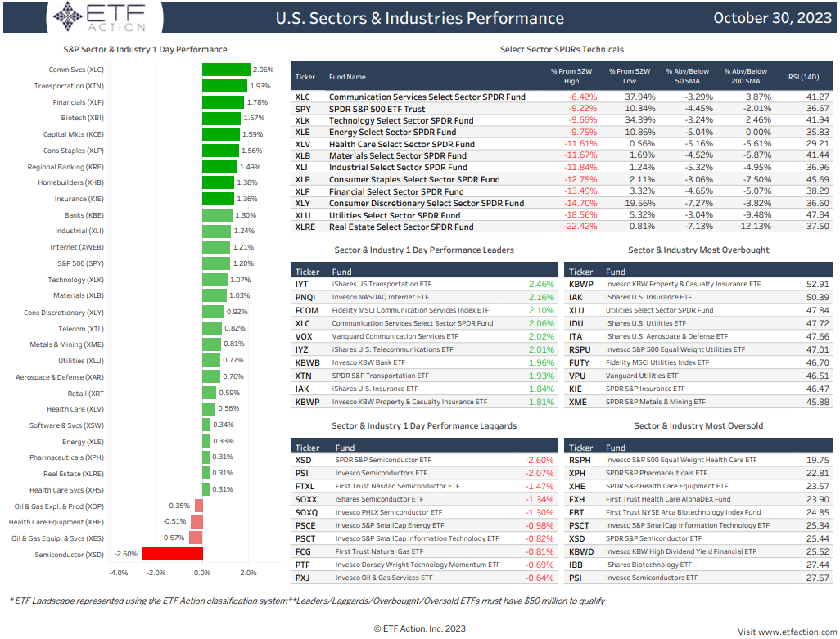Viewport: 840px width, 639px height.
Task: Select Vanguard Communication Services ETF
Action: click(x=395, y=336)
